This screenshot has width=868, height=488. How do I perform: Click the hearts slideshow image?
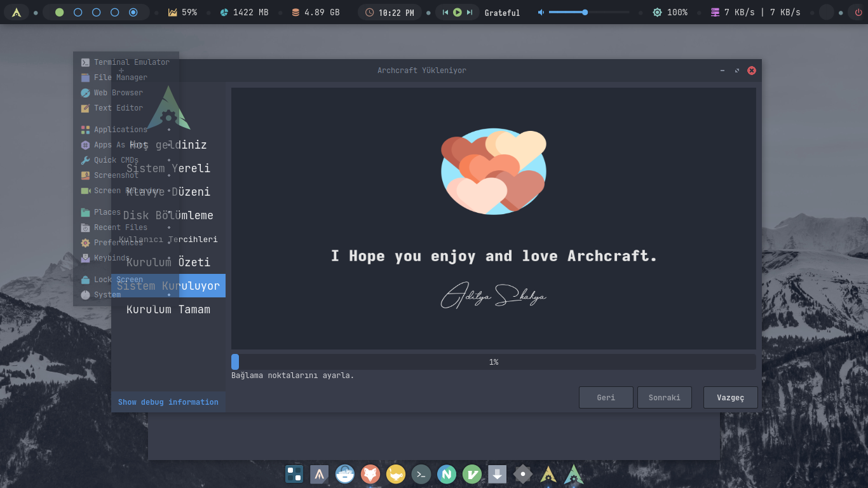pyautogui.click(x=494, y=172)
